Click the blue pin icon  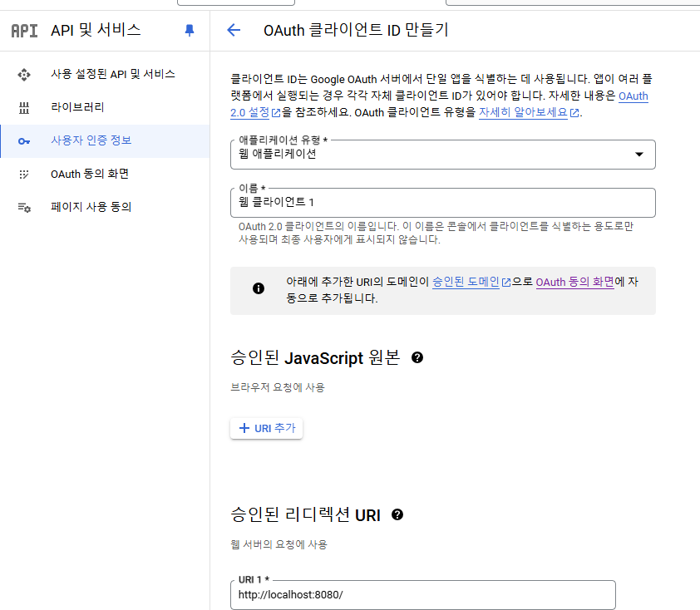click(x=190, y=31)
